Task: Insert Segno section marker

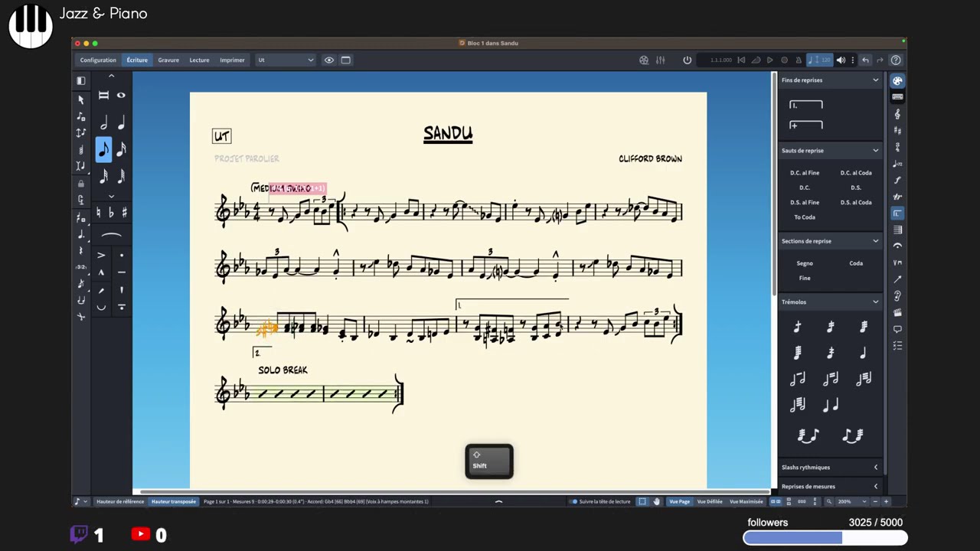Action: point(805,263)
